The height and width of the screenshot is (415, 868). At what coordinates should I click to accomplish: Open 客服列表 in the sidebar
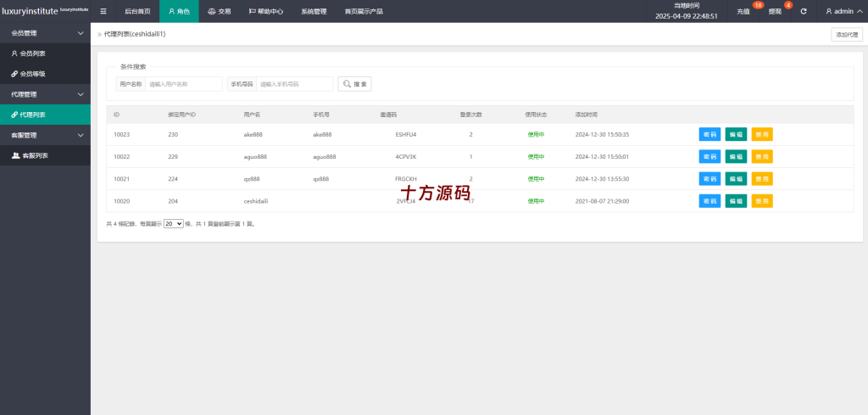pyautogui.click(x=46, y=155)
